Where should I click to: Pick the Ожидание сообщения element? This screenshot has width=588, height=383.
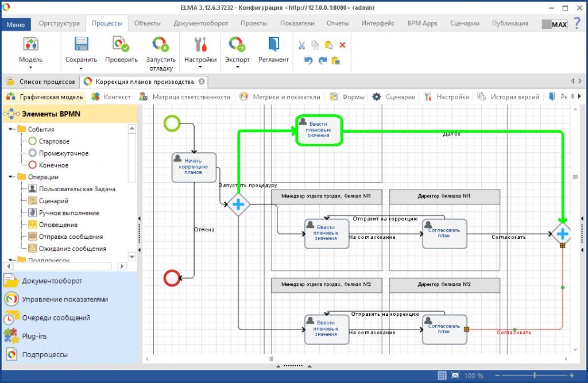[68, 248]
